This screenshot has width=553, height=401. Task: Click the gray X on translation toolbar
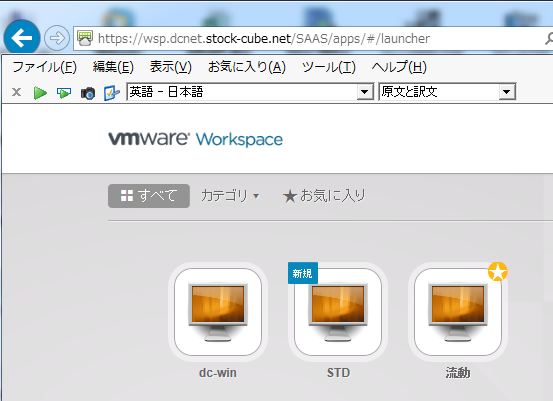tap(16, 92)
